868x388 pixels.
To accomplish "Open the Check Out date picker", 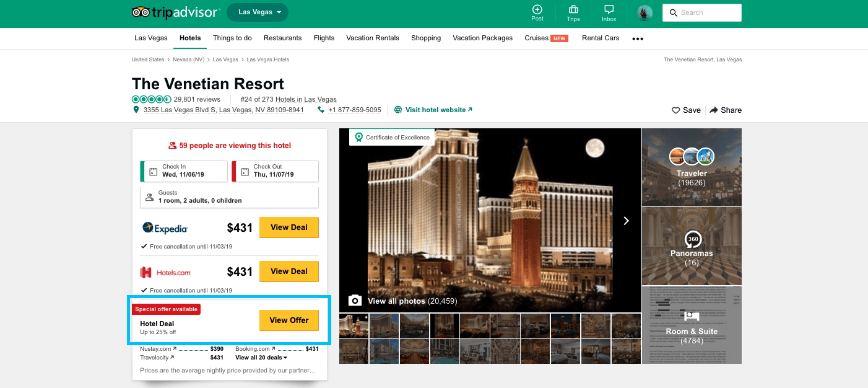I will point(276,171).
